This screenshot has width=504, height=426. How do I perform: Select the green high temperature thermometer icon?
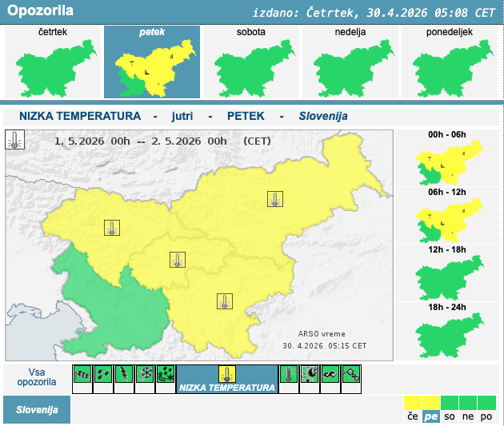click(289, 374)
